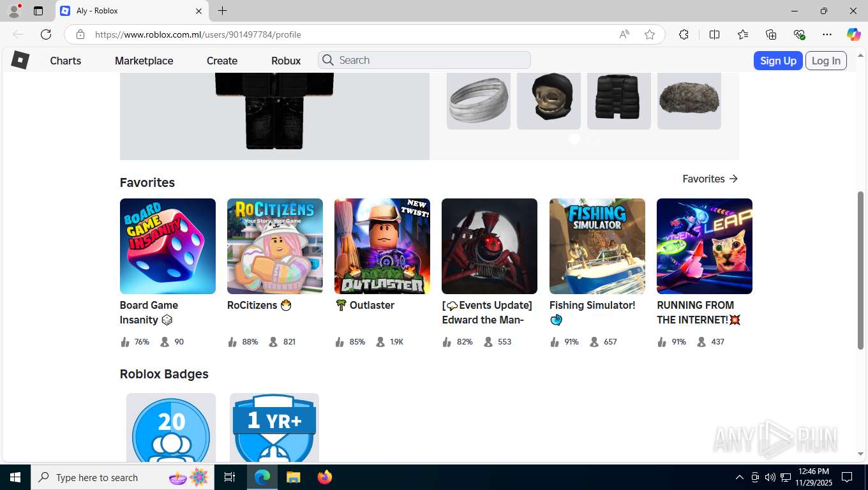Select the fur hat accessory item

point(689,101)
